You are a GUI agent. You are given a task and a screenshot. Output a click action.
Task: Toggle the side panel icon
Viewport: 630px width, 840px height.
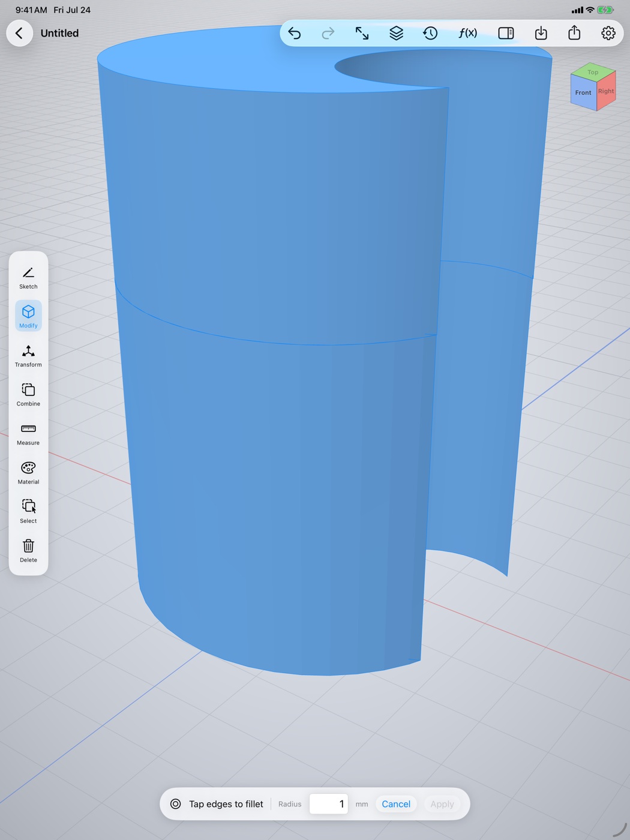pos(506,33)
